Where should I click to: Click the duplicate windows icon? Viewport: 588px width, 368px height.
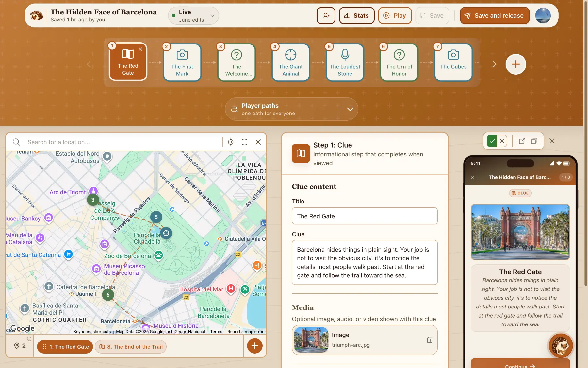click(534, 141)
